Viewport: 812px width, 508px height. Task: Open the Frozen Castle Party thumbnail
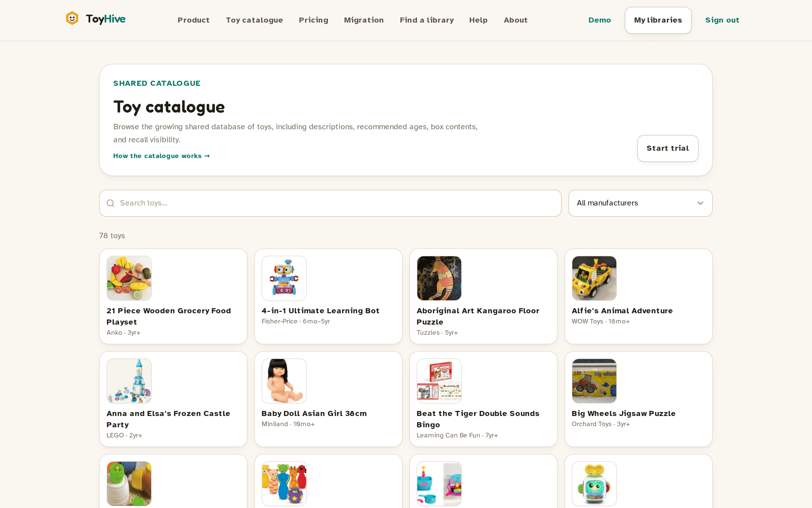click(x=129, y=381)
